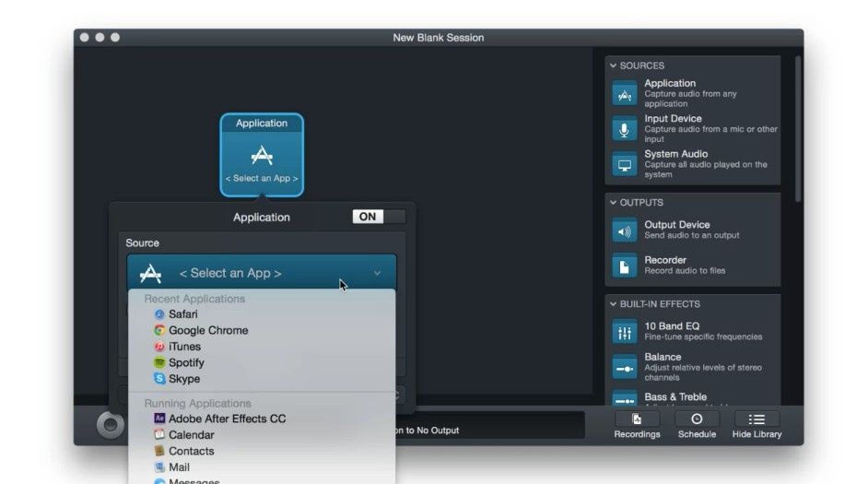
Task: Click the Balance title text
Action: (663, 357)
